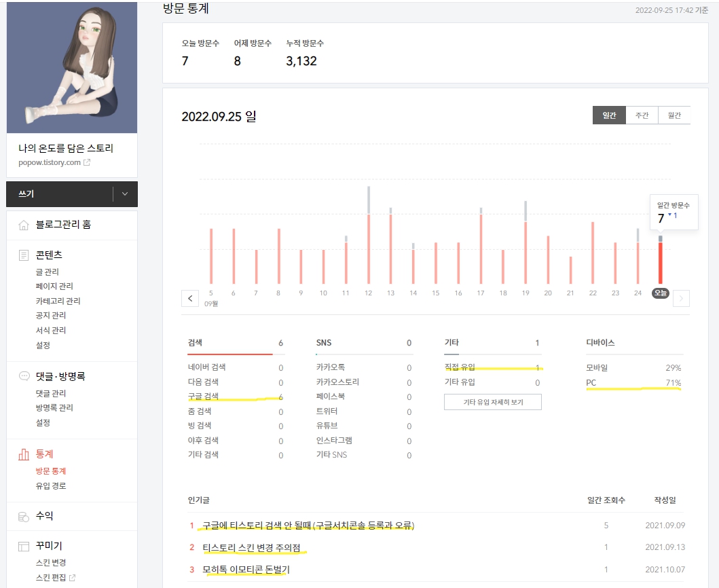Viewport: 719px width, 588px height.
Task: Click the next date range right arrow
Action: click(x=681, y=299)
